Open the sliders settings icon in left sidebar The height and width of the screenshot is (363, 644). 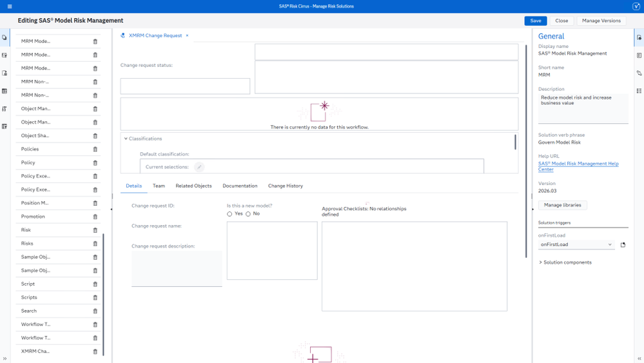click(x=5, y=109)
